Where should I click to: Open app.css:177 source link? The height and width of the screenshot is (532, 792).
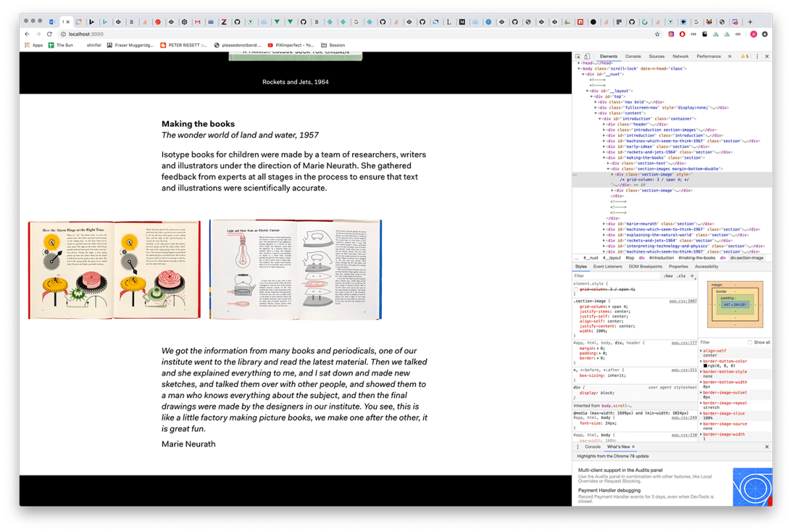(684, 343)
